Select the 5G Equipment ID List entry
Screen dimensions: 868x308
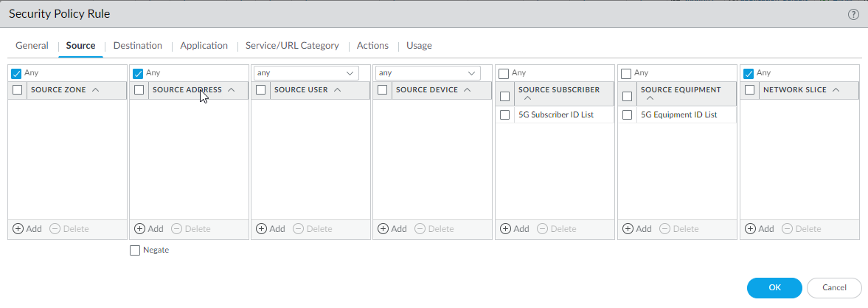[x=678, y=115]
